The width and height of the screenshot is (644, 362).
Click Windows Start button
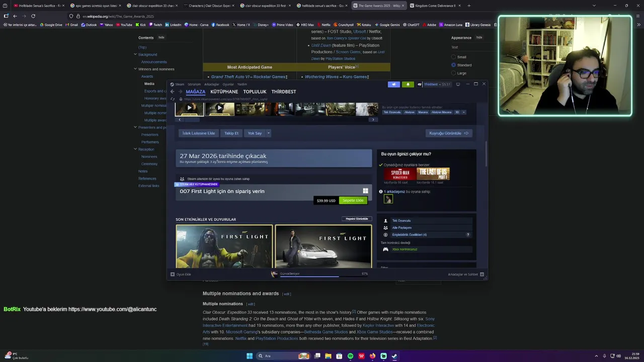point(250,356)
